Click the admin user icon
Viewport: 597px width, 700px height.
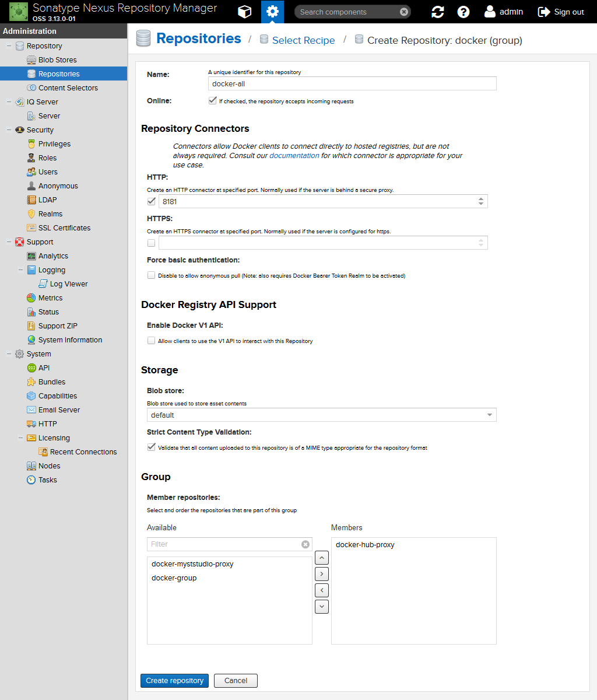point(490,12)
